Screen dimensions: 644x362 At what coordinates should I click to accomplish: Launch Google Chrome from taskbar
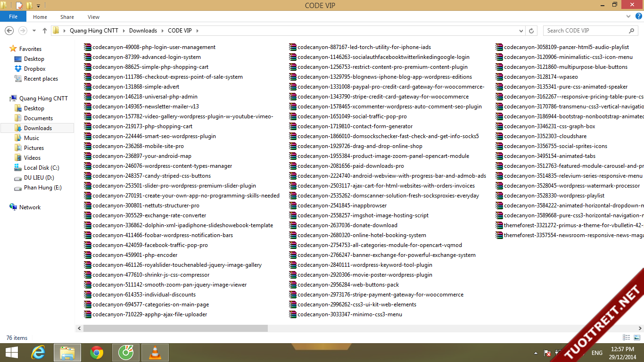click(97, 353)
